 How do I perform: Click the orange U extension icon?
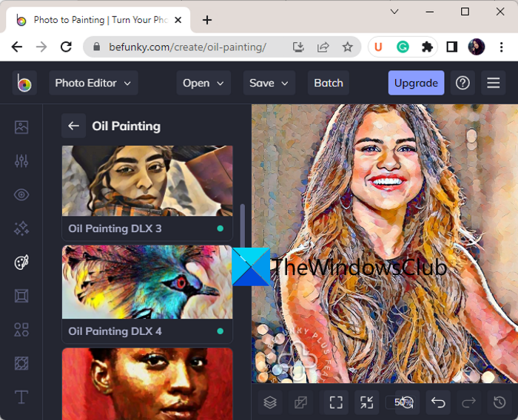click(378, 47)
